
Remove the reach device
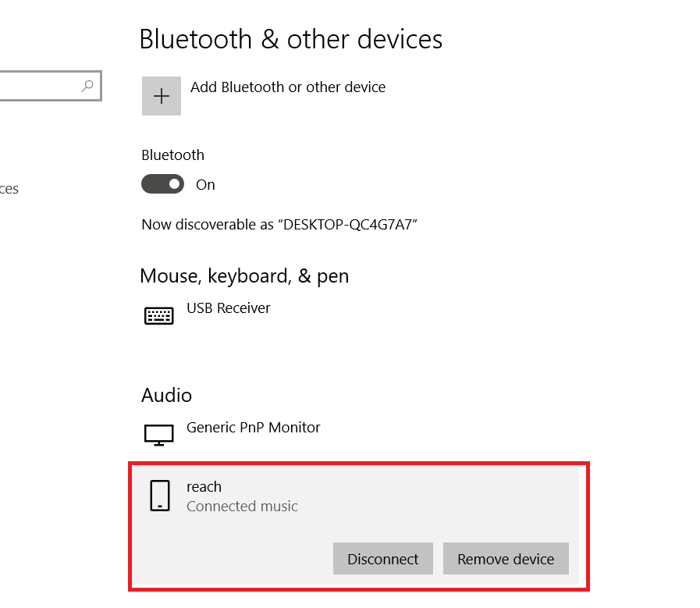click(506, 559)
